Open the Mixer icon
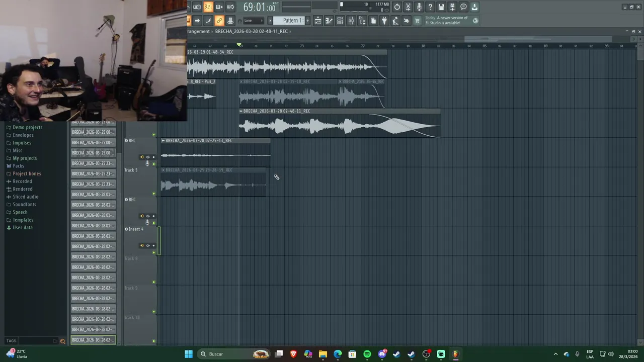This screenshot has width=644, height=362. pos(351,21)
